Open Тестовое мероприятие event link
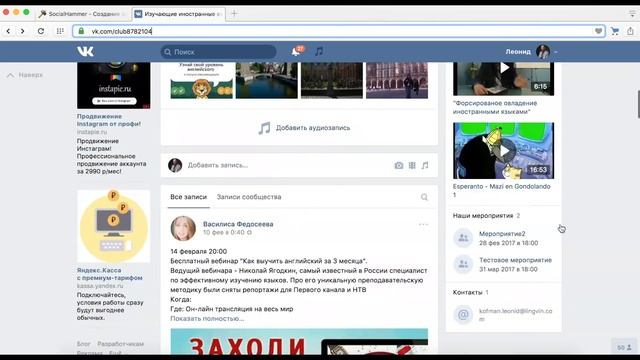The image size is (640, 360). click(516, 260)
